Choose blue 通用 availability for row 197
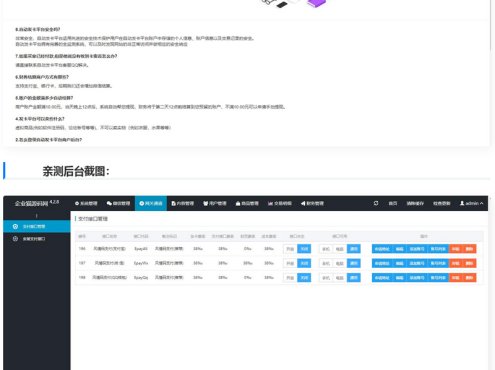Viewport: 495px width, 370px height. pyautogui.click(x=354, y=263)
